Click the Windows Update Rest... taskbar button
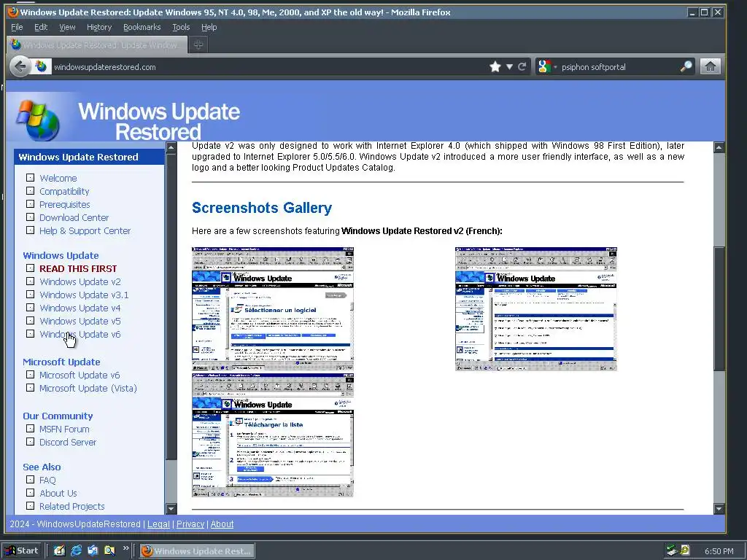This screenshot has width=747, height=560. point(197,551)
